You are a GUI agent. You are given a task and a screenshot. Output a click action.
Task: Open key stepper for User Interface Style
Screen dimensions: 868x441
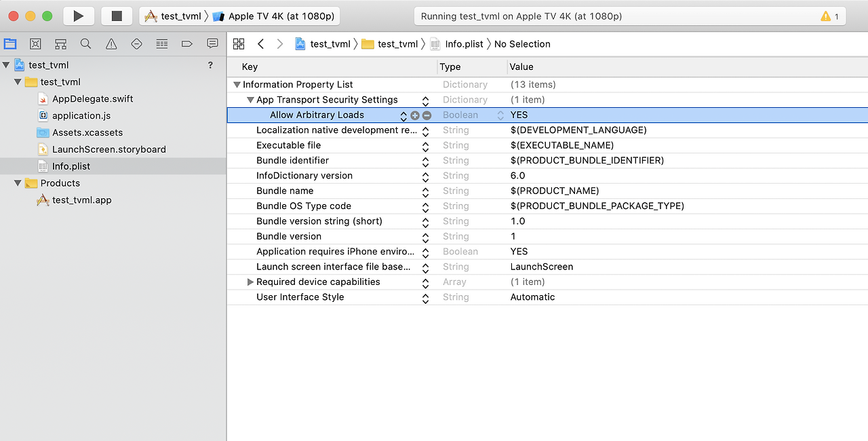tap(426, 299)
